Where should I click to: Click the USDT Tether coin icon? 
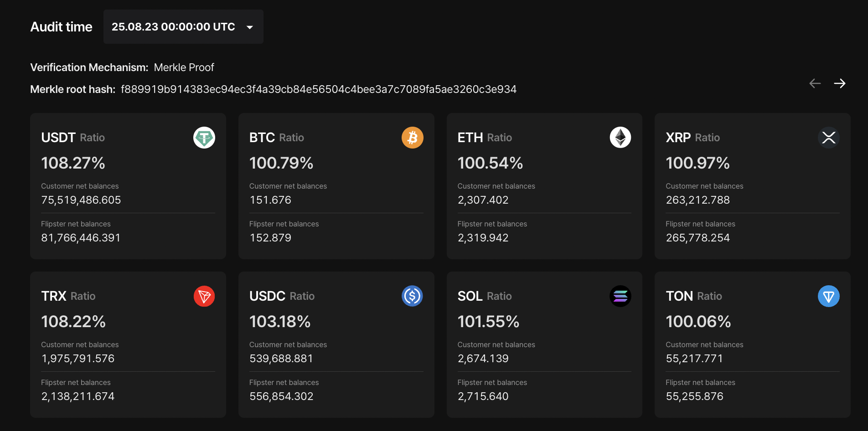coord(204,138)
